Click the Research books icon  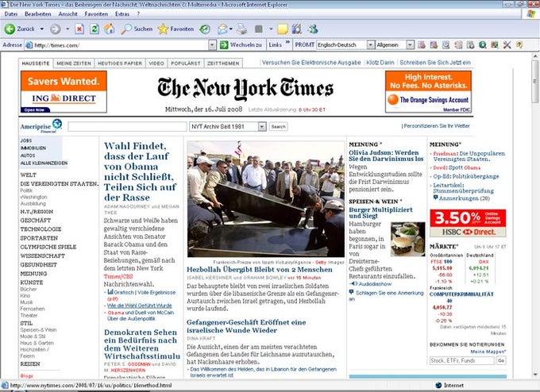[296, 29]
